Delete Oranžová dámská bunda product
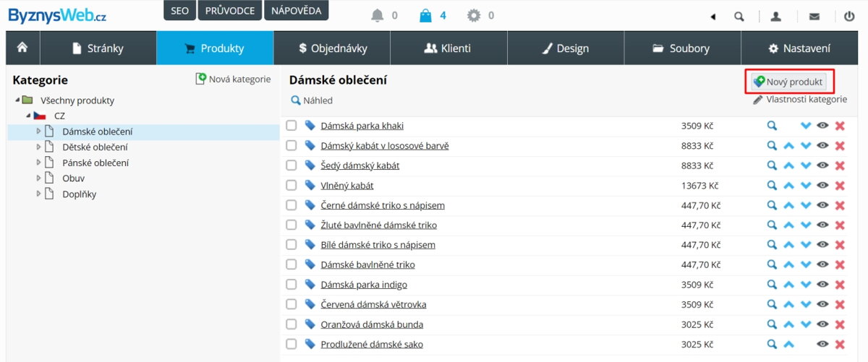Viewport: 868px width, 362px height. click(840, 324)
